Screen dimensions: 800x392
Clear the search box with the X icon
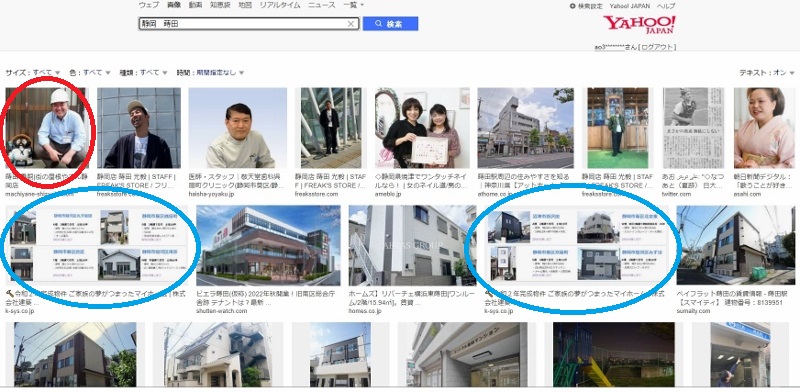click(x=351, y=24)
